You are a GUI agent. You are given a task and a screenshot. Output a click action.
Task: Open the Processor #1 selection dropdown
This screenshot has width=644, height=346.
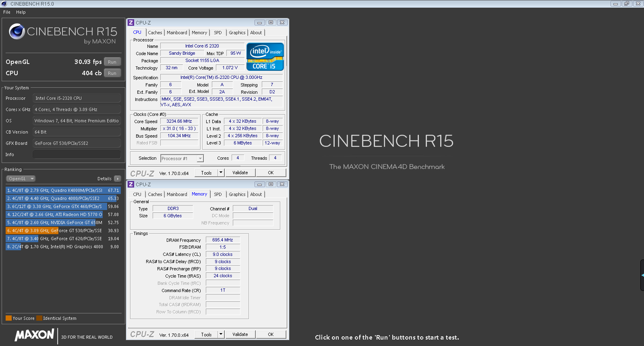182,159
